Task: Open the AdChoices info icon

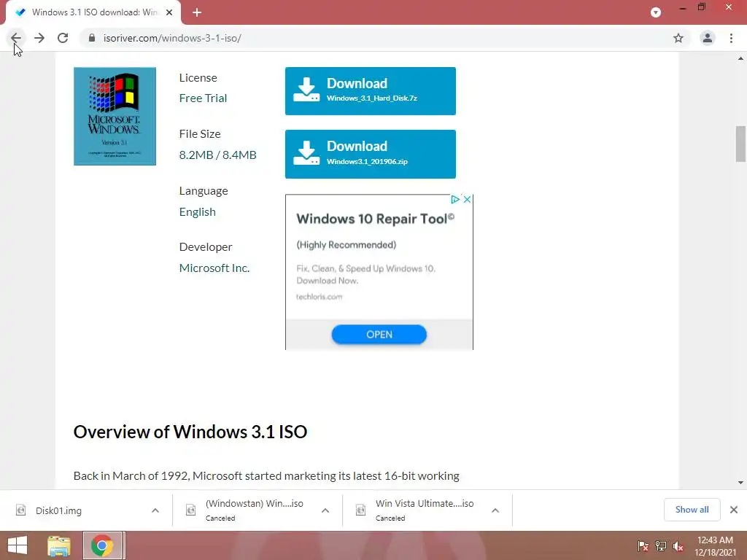Action: 455,200
